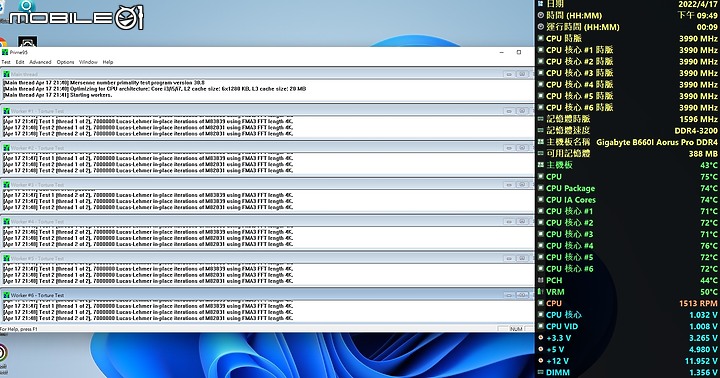Minimize the Worker #2 child window

pyautogui.click(x=509, y=148)
